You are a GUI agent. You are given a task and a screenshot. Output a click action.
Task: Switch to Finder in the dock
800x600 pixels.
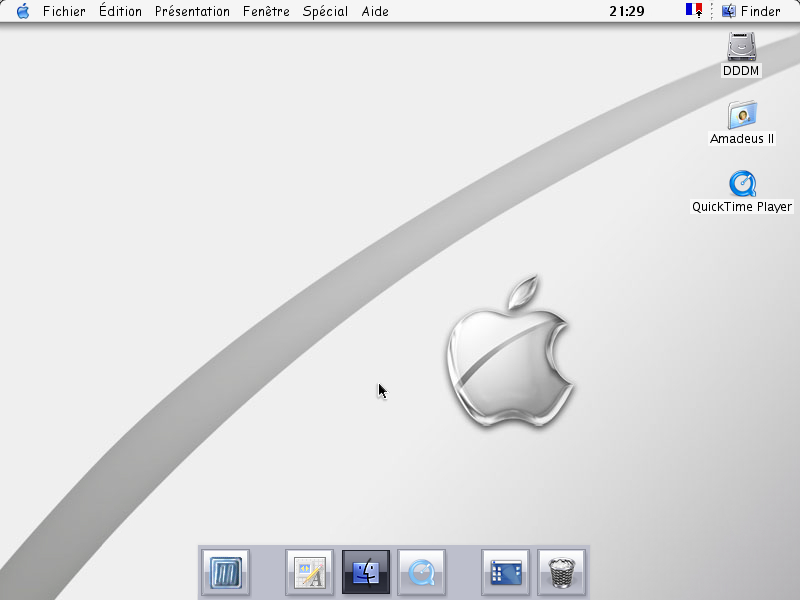tap(366, 572)
